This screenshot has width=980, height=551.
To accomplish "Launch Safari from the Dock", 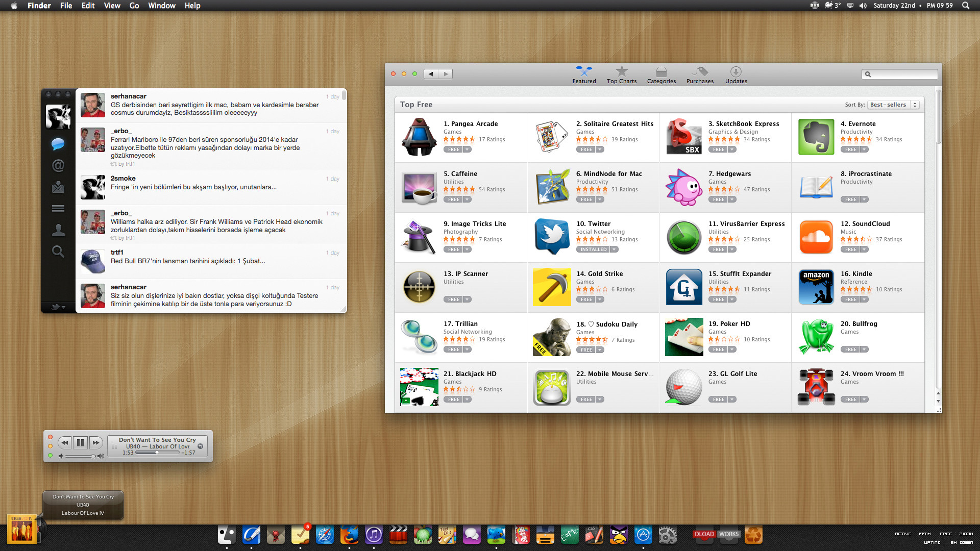I will 325,535.
